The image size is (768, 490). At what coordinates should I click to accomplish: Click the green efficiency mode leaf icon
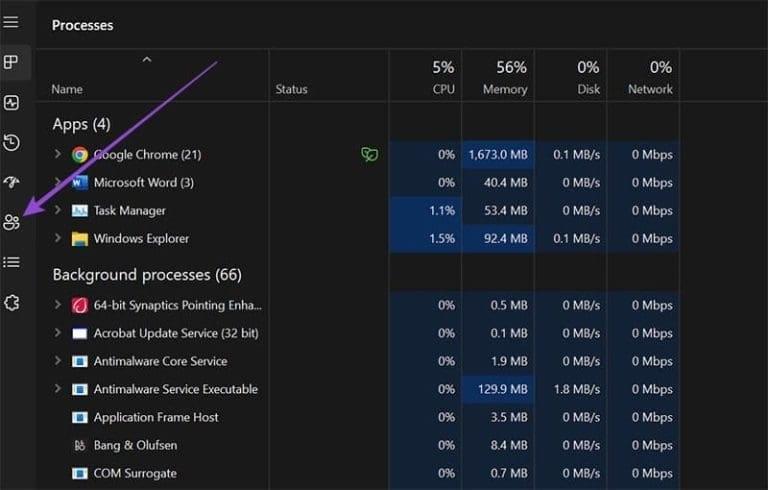click(x=369, y=155)
